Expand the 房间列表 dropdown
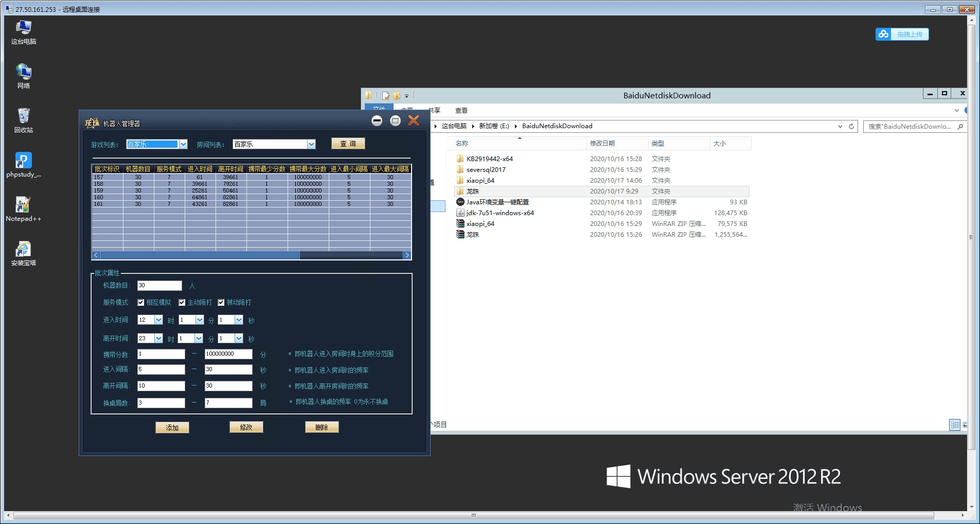This screenshot has width=980, height=524. click(311, 145)
